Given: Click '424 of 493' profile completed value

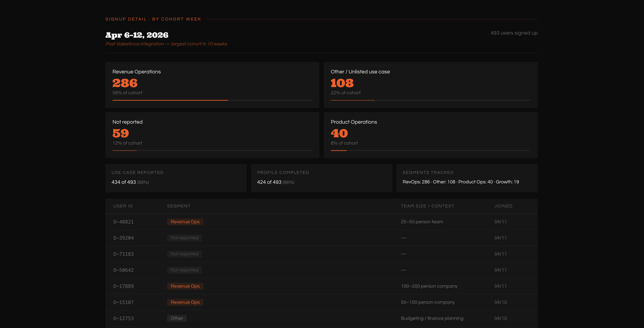Looking at the screenshot, I should point(269,182).
